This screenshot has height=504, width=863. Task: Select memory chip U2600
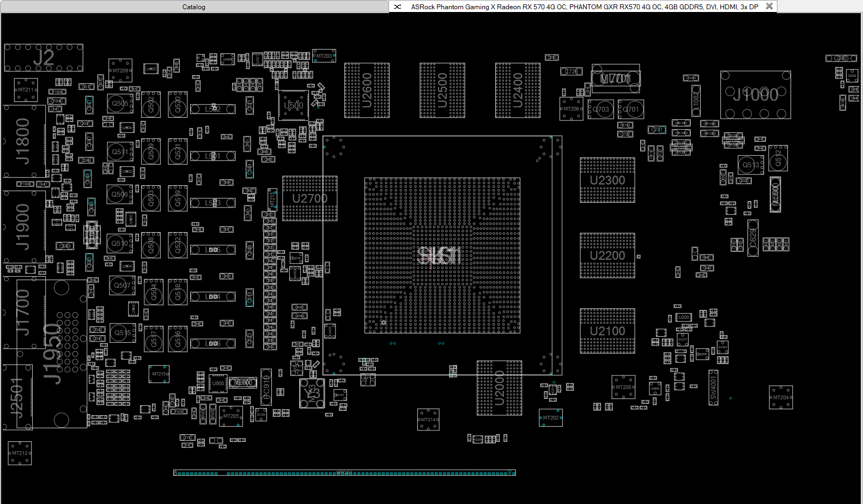tap(367, 90)
